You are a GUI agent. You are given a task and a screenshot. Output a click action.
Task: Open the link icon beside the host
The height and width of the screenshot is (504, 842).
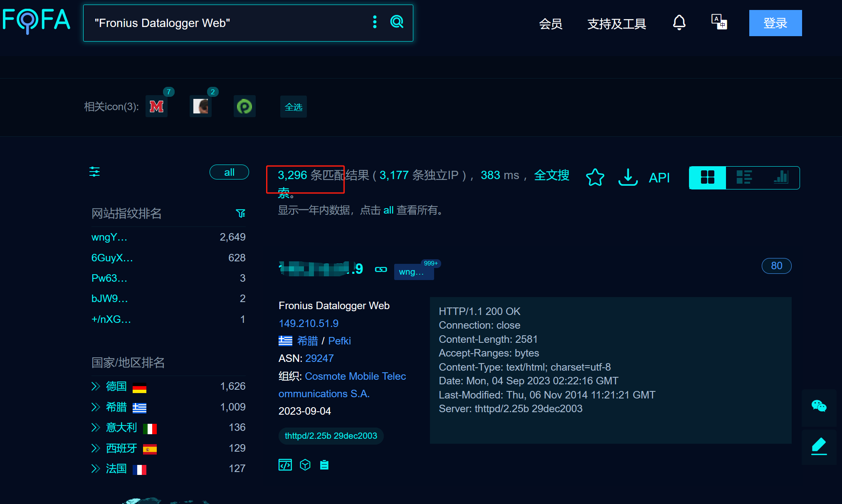381,270
